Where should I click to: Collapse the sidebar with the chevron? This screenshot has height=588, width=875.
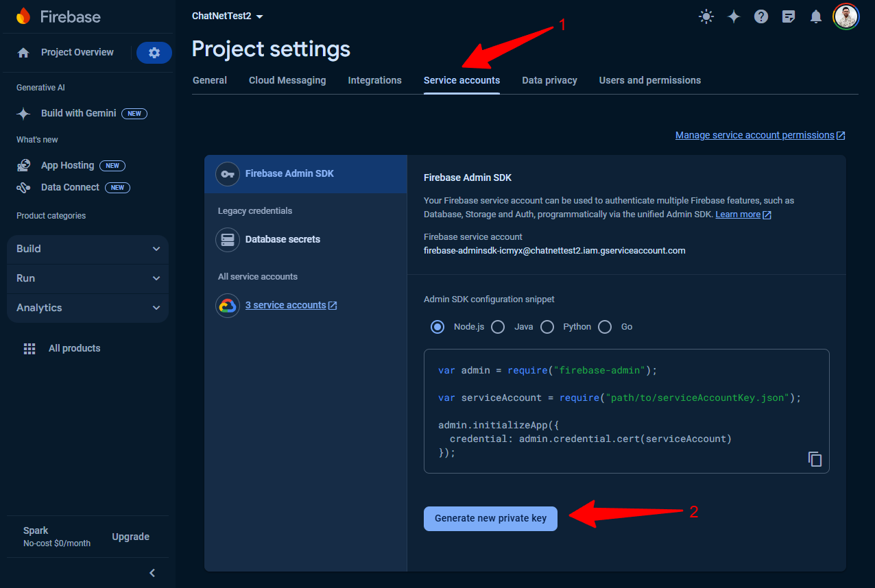152,573
